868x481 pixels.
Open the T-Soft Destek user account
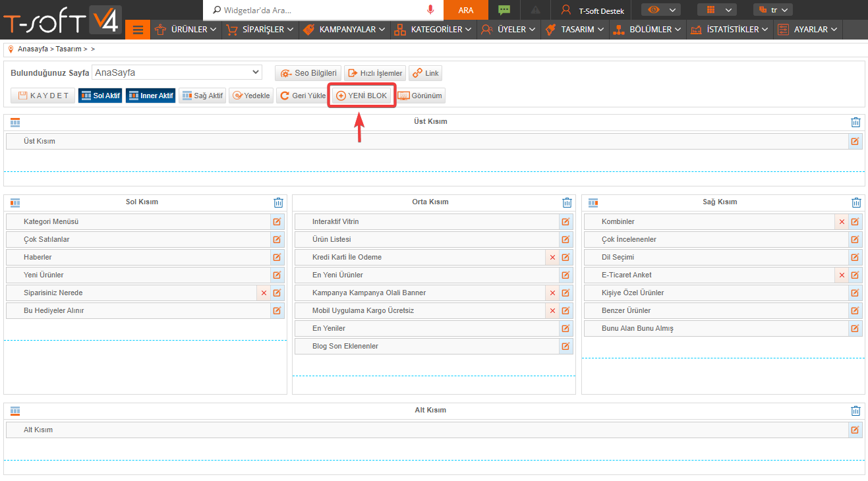[592, 11]
